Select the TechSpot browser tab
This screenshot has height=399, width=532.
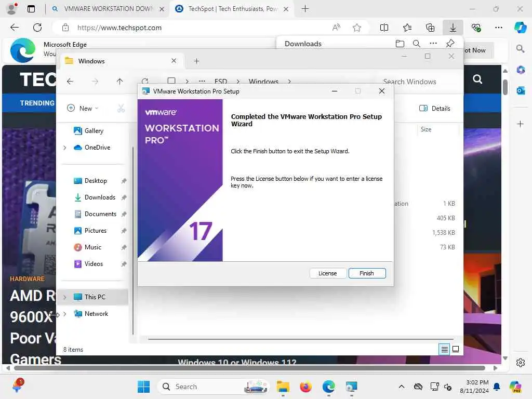point(232,9)
